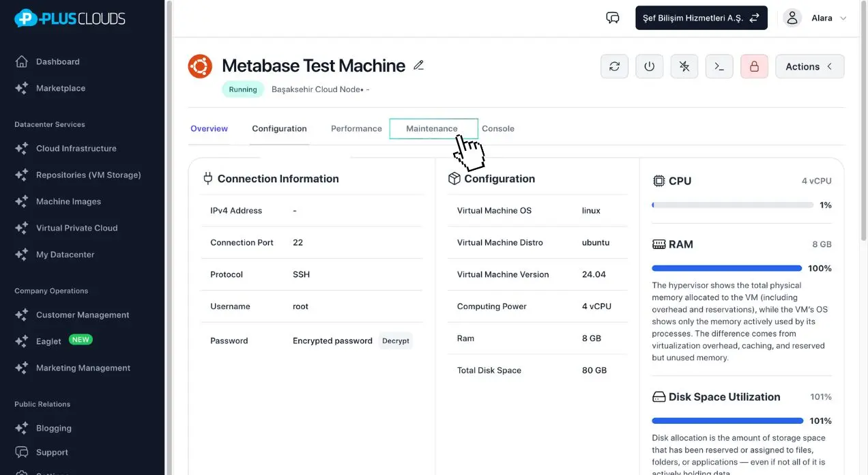
Task: Click the Ubuntu logo icon
Action: click(200, 66)
